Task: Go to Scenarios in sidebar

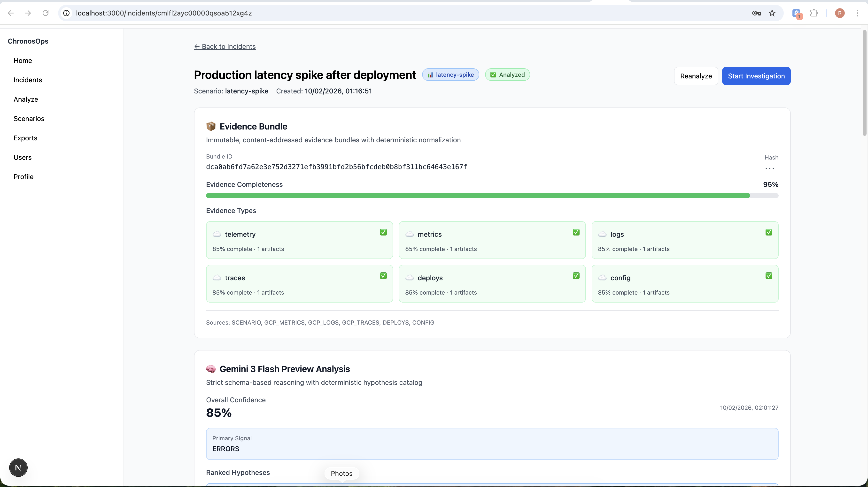Action: (29, 119)
